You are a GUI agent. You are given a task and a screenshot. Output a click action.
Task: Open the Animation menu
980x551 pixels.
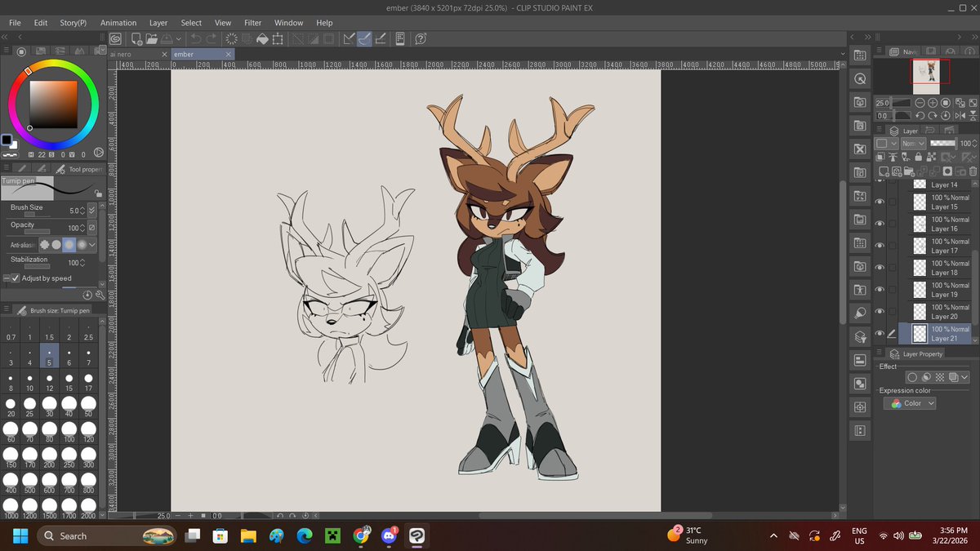(x=118, y=23)
